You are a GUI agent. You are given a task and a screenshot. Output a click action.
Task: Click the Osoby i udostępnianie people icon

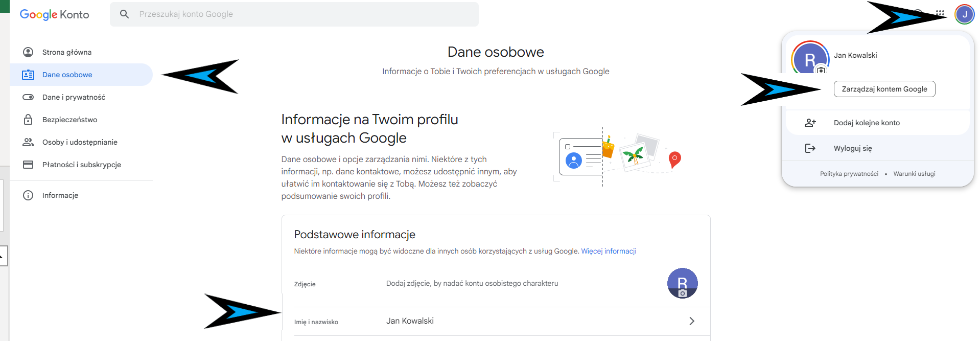click(28, 142)
